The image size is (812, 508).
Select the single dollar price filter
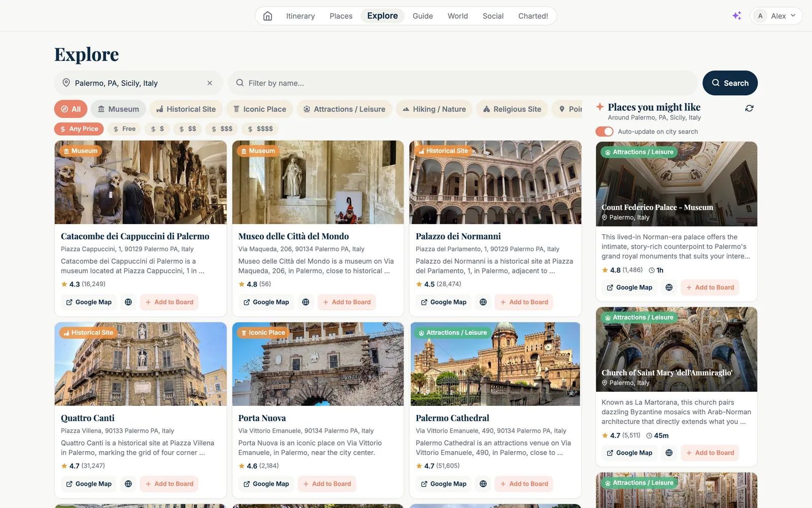[157, 129]
